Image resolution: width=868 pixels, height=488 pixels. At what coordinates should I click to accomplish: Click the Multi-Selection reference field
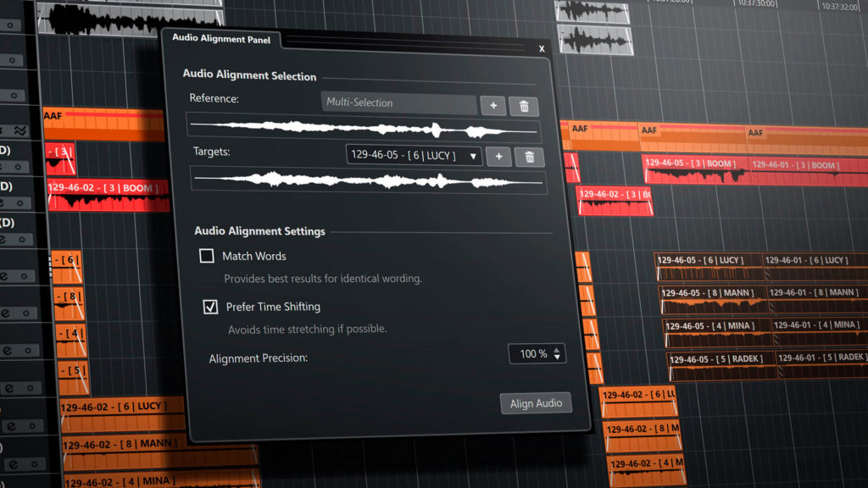[x=399, y=103]
